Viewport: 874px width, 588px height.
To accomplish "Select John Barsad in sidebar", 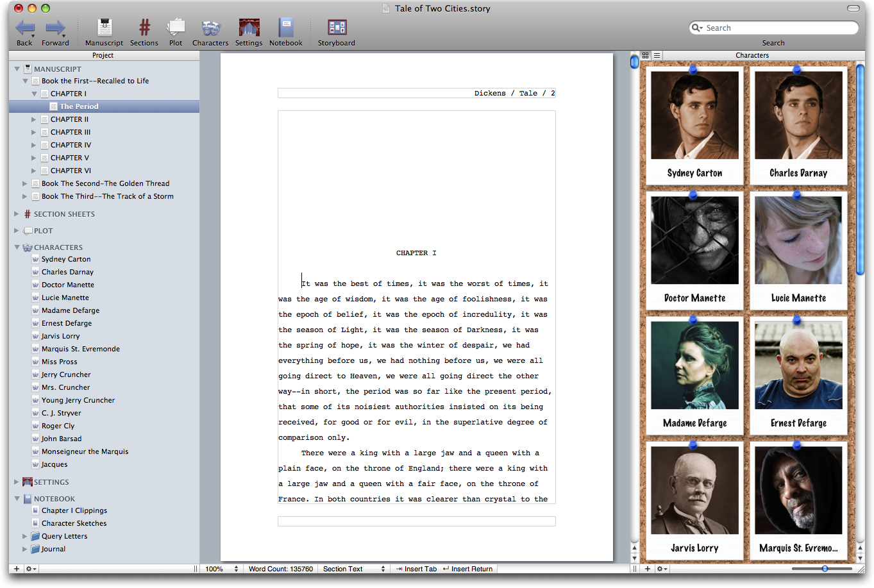I will 62,439.
